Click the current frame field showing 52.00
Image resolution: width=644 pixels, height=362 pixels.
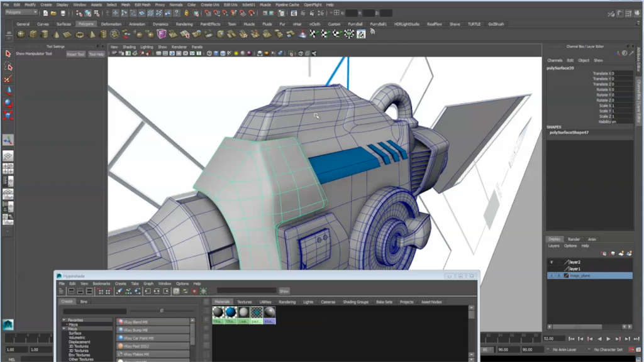[554, 339]
